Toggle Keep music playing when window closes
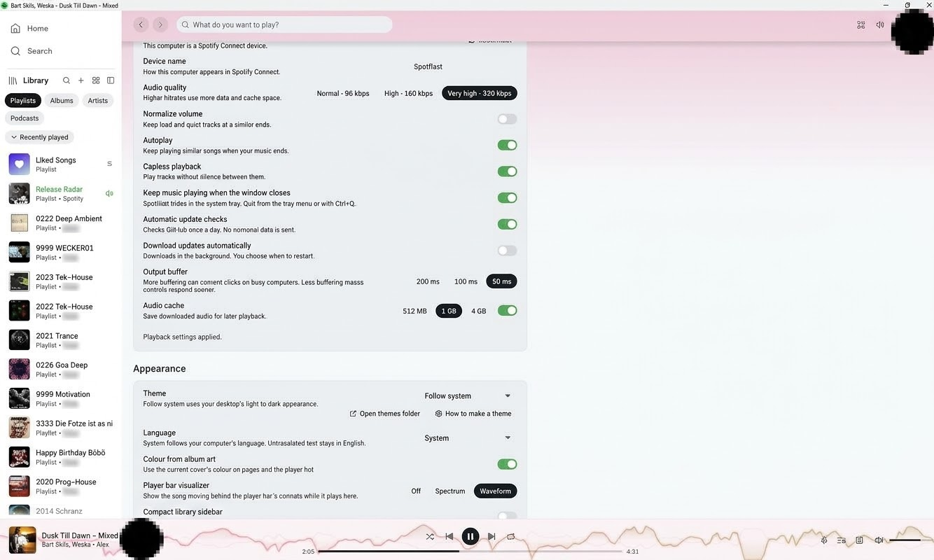The width and height of the screenshot is (934, 560). tap(507, 198)
